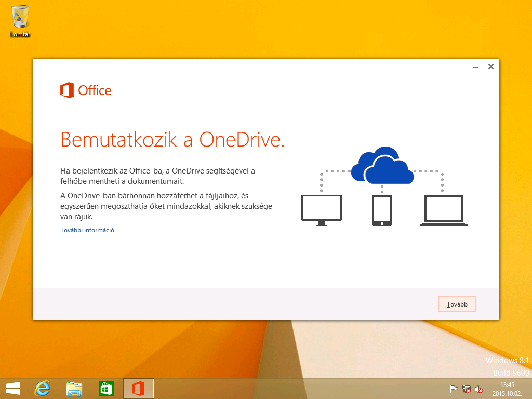Click the blue OneDrive cloud illustration
532x399 pixels.
click(x=382, y=165)
